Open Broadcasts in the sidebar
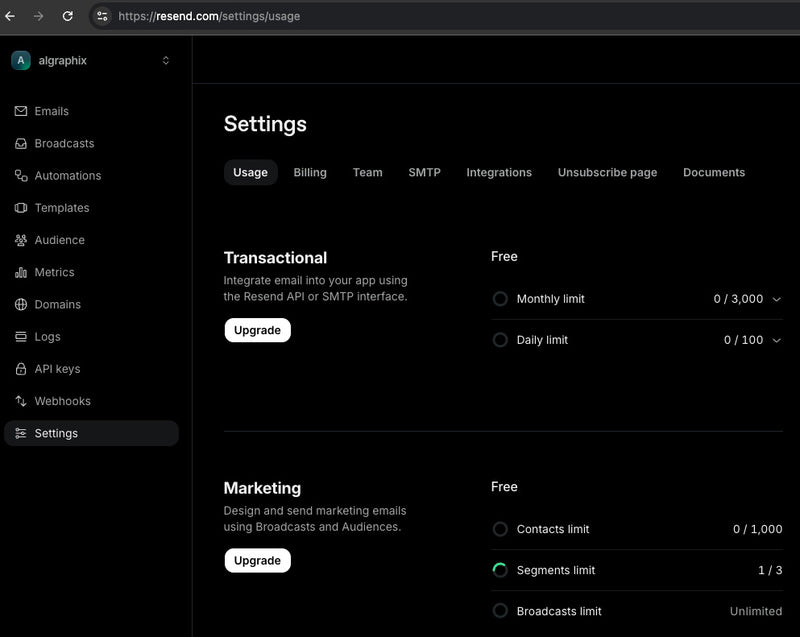 point(91,143)
